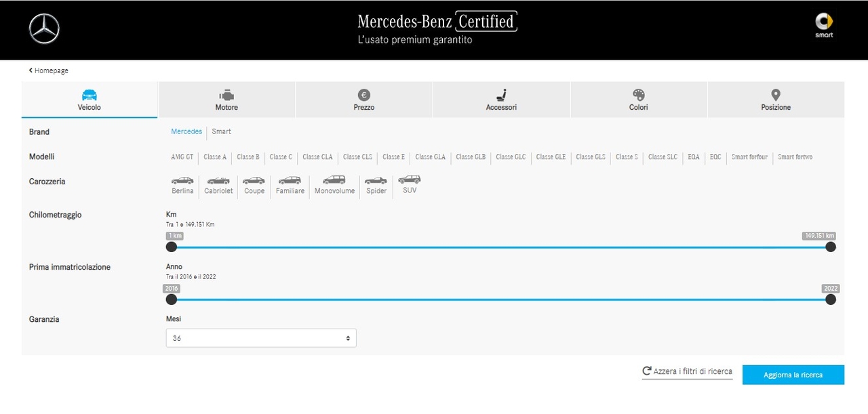Toggle the Classe E model filter

tap(393, 157)
